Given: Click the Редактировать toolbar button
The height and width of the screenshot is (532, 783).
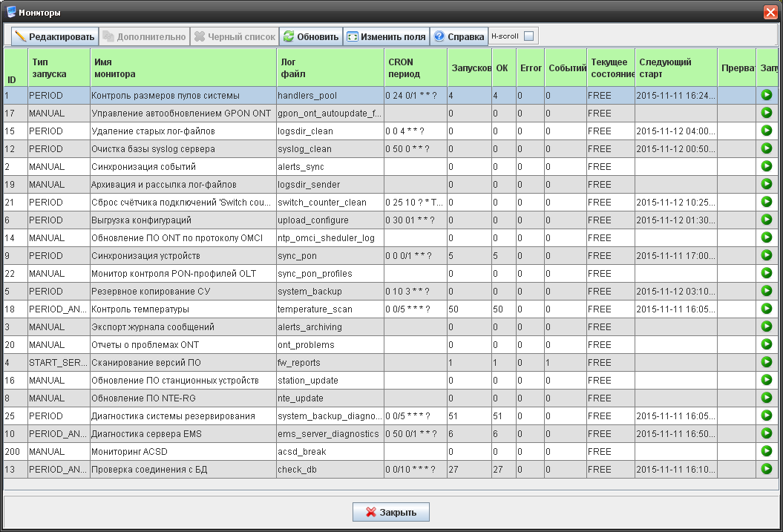Looking at the screenshot, I should pyautogui.click(x=55, y=36).
